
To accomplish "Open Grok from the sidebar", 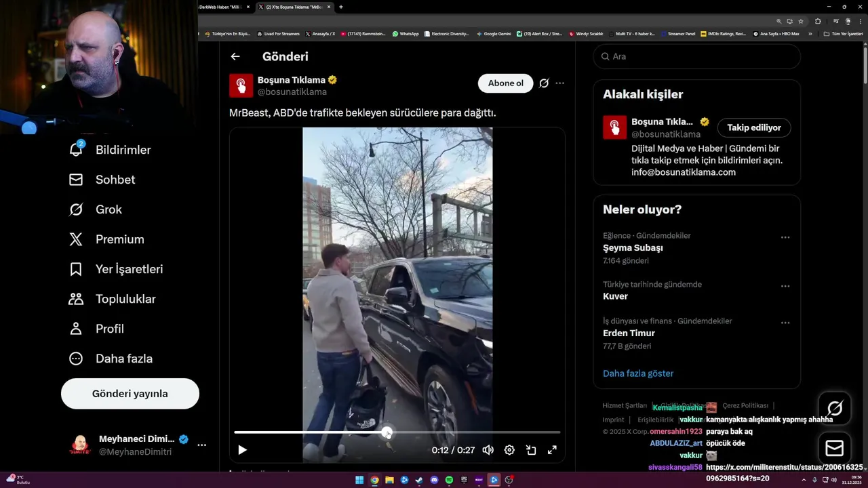I will 96,209.
